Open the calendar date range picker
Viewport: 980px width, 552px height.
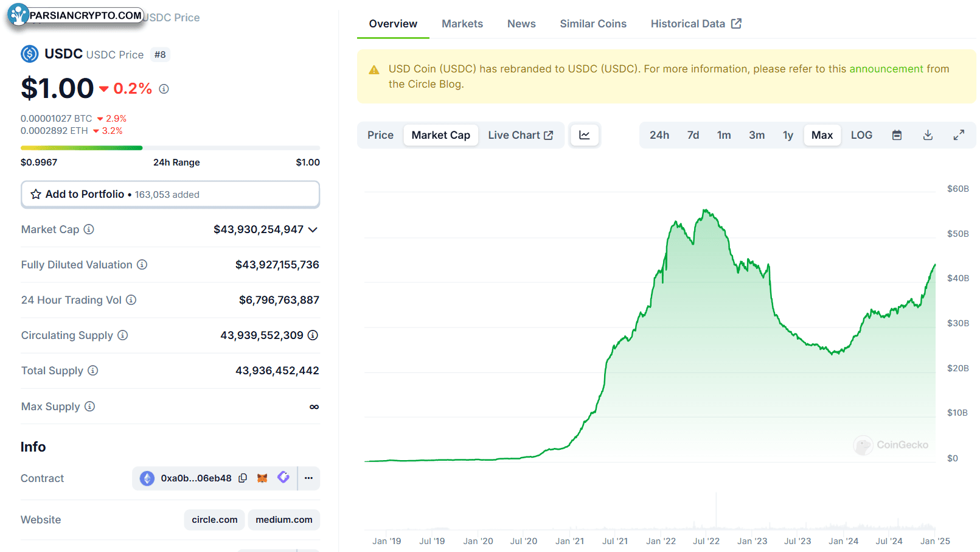click(897, 135)
